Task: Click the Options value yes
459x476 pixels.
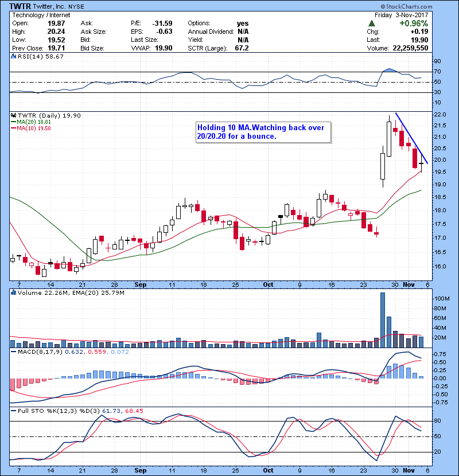Action: tap(243, 24)
